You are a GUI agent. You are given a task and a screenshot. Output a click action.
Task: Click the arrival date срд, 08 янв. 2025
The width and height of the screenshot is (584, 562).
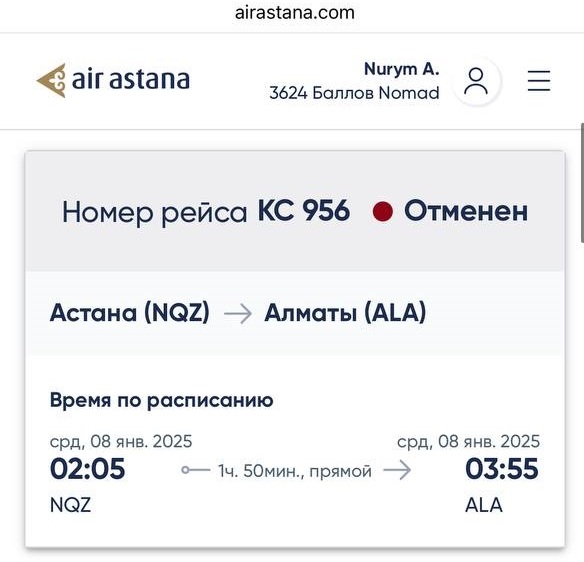coord(468,442)
